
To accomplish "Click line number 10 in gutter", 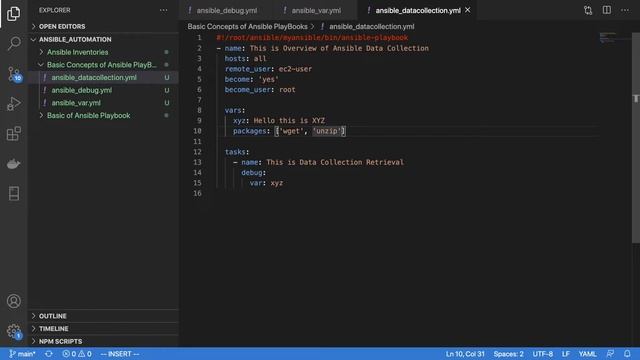I will 197,131.
